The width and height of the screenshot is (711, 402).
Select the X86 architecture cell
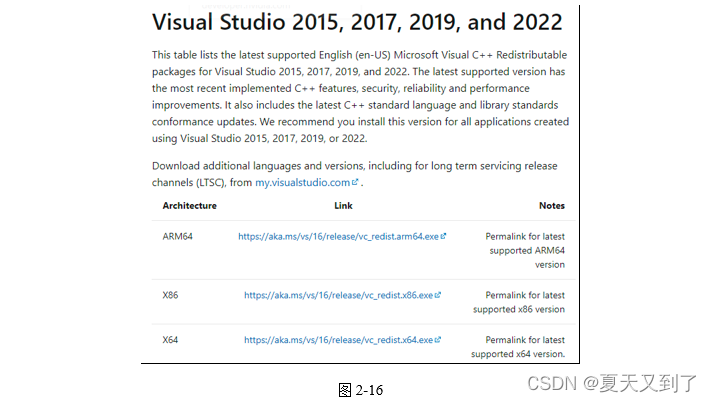pos(170,295)
